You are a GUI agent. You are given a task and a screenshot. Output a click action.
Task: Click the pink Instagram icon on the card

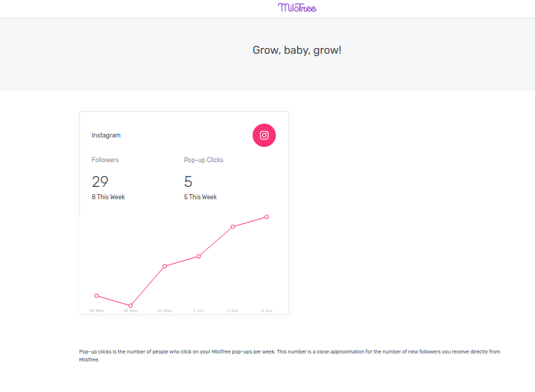264,135
